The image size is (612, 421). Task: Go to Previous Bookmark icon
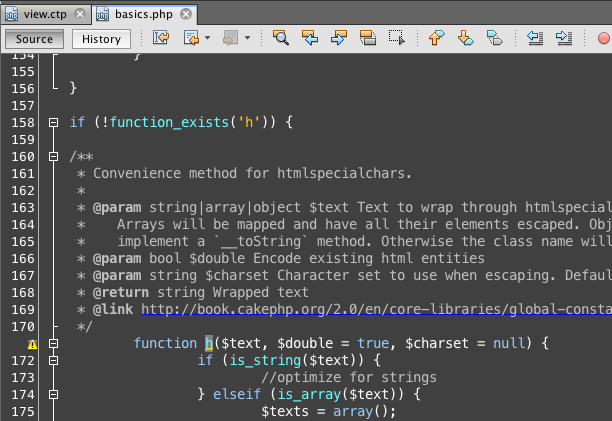436,38
